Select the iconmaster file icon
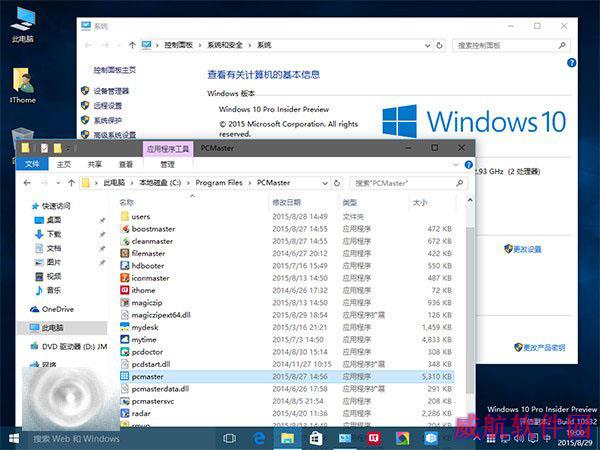The image size is (600, 450). (125, 278)
